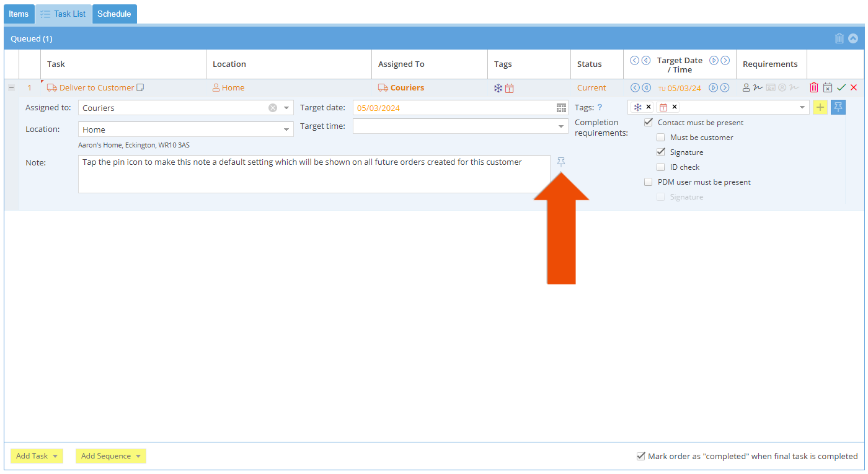This screenshot has width=868, height=474.
Task: Expand the Location dropdown showing Home
Action: point(286,129)
